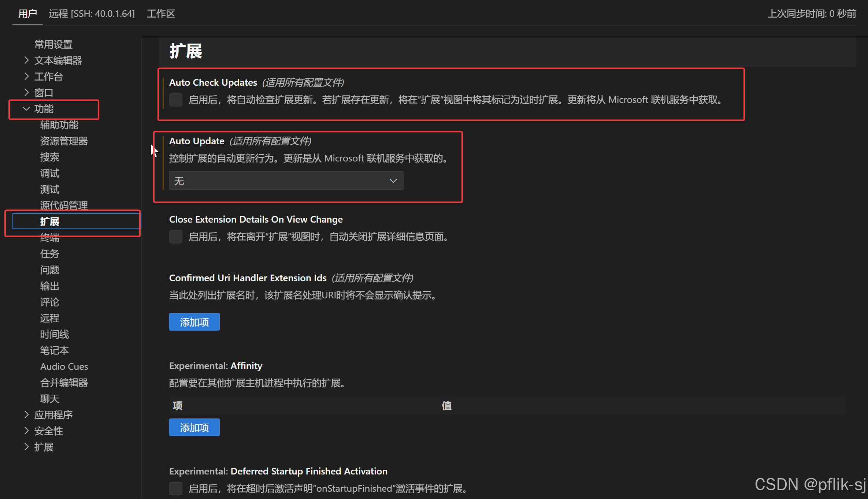Open Audio Cues settings category
Image resolution: width=868 pixels, height=499 pixels.
(64, 366)
